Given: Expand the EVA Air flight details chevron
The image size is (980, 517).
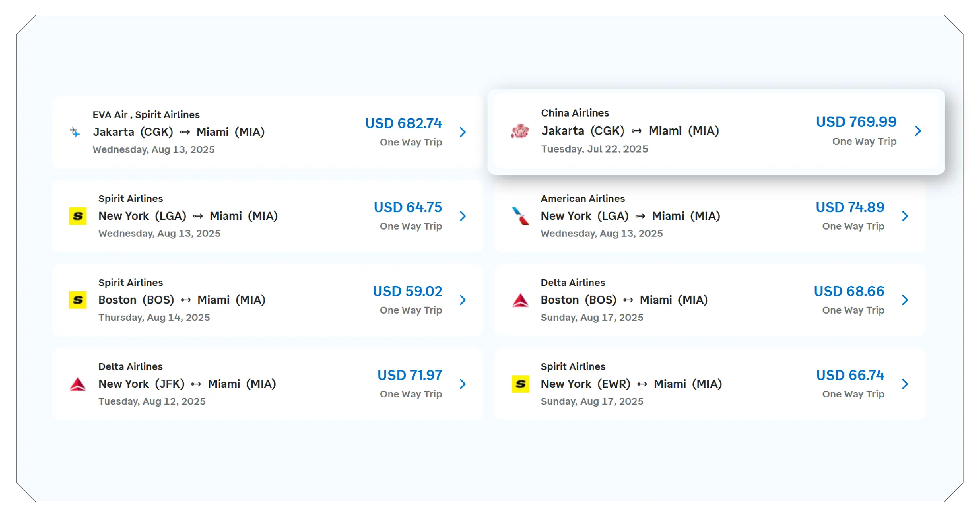Looking at the screenshot, I should (463, 132).
